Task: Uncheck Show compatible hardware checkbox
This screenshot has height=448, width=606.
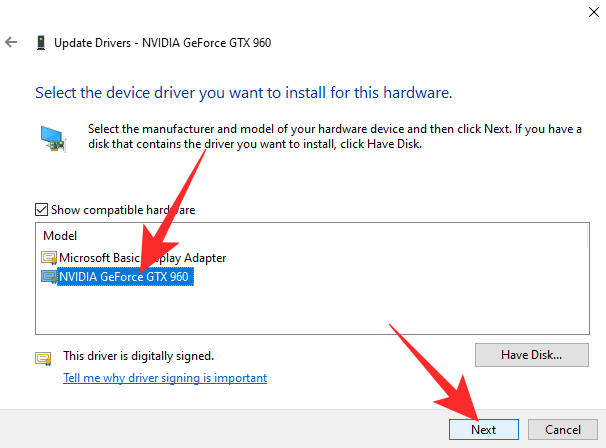Action: pyautogui.click(x=41, y=210)
